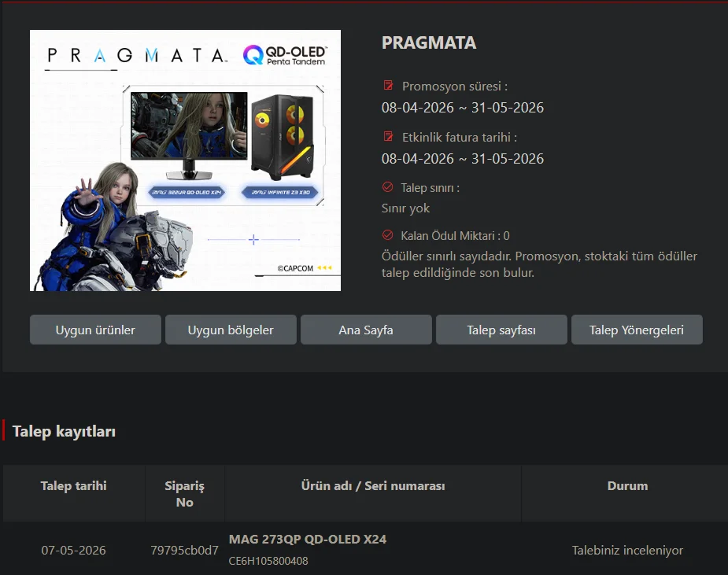The image size is (728, 575).
Task: Click the Talep sınırı check icon
Action: pyautogui.click(x=388, y=187)
